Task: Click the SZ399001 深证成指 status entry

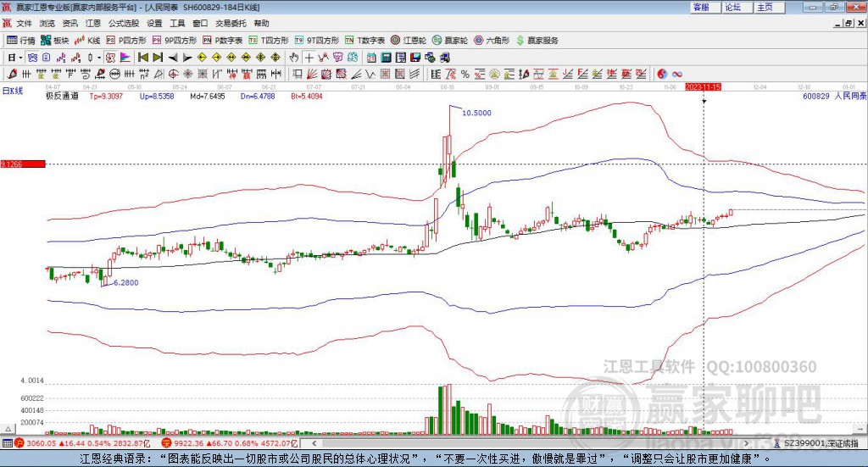Action: tap(816, 443)
